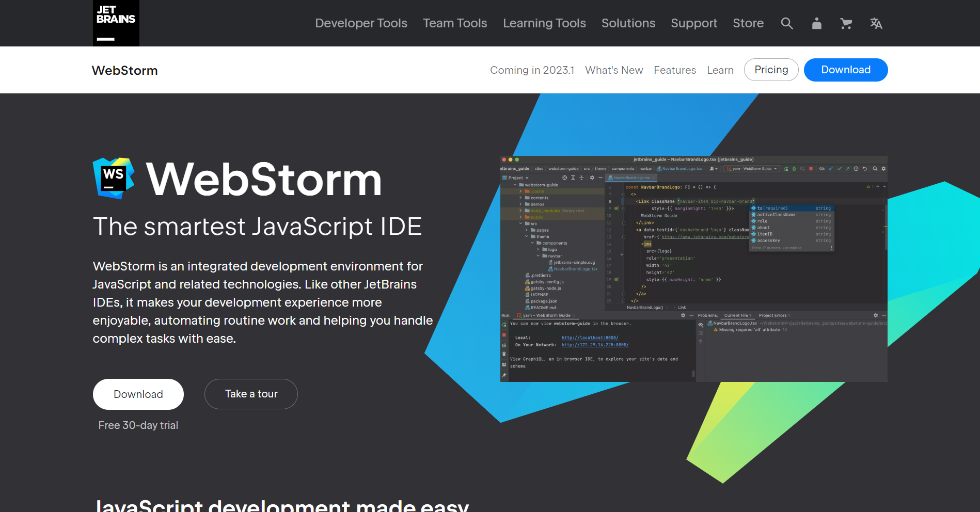Click the blue Download button in header
The height and width of the screenshot is (512, 980).
click(846, 70)
